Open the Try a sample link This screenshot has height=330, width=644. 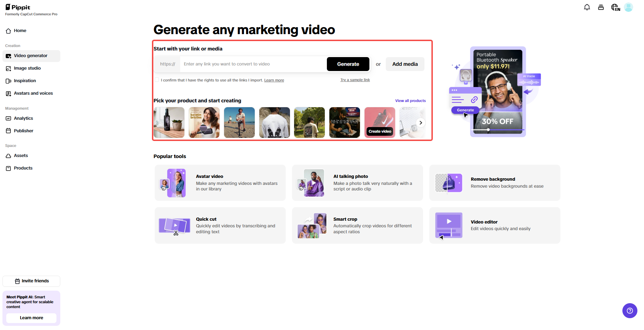pyautogui.click(x=355, y=80)
